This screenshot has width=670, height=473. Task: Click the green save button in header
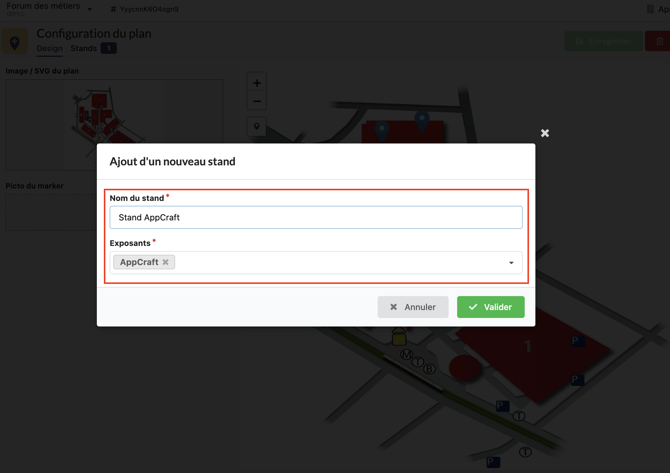[603, 41]
